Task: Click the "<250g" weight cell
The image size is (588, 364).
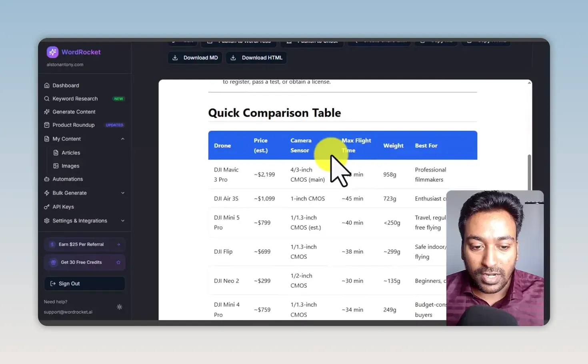Action: 392,222
